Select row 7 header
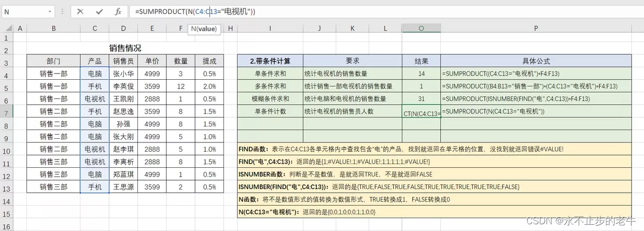Image resolution: width=644 pixels, height=231 pixels. 6,112
